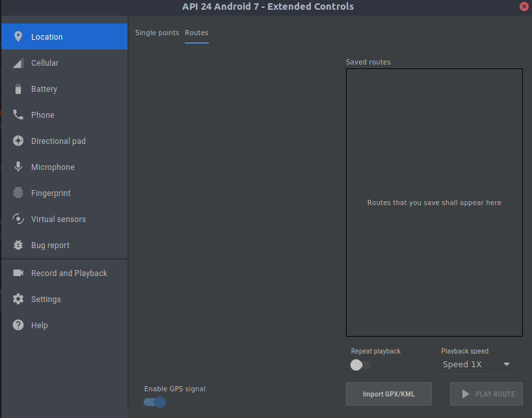Image resolution: width=532 pixels, height=418 pixels.
Task: Toggle the Repeat playback switch
Action: click(x=360, y=365)
